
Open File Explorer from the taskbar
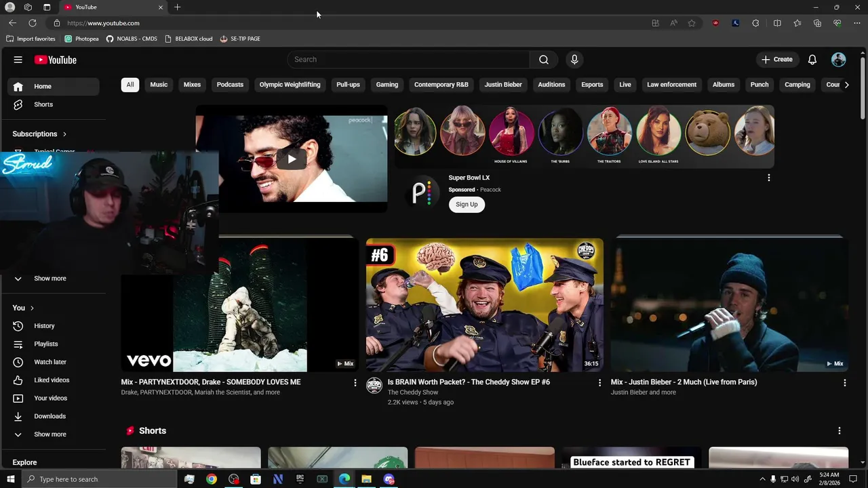point(366,479)
